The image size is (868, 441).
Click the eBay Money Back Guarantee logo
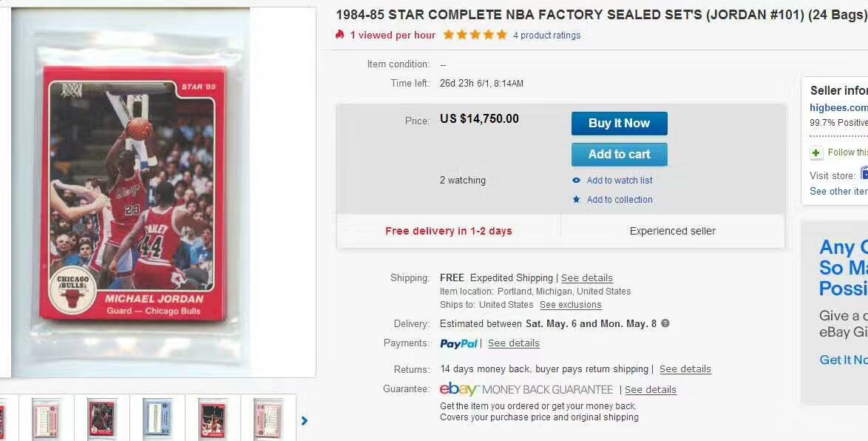coord(526,389)
